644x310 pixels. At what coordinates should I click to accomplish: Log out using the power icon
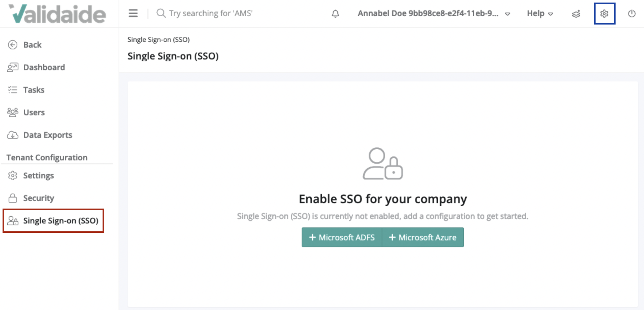tap(631, 13)
